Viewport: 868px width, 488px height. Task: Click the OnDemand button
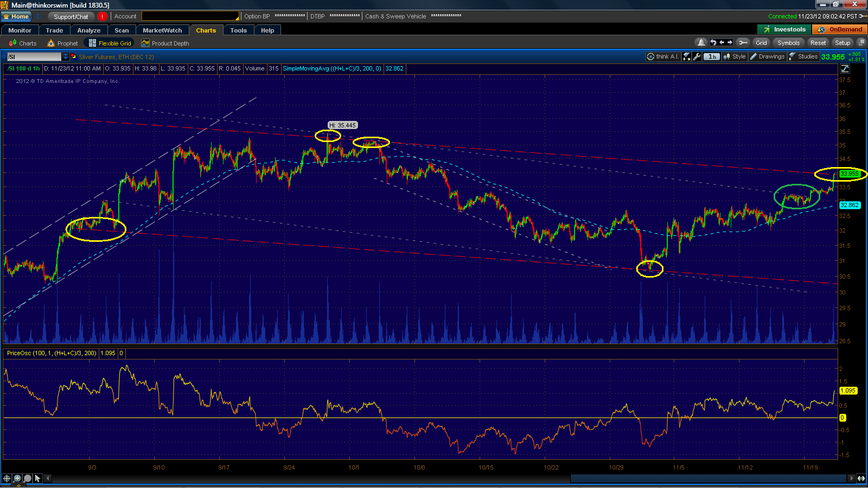pos(840,29)
